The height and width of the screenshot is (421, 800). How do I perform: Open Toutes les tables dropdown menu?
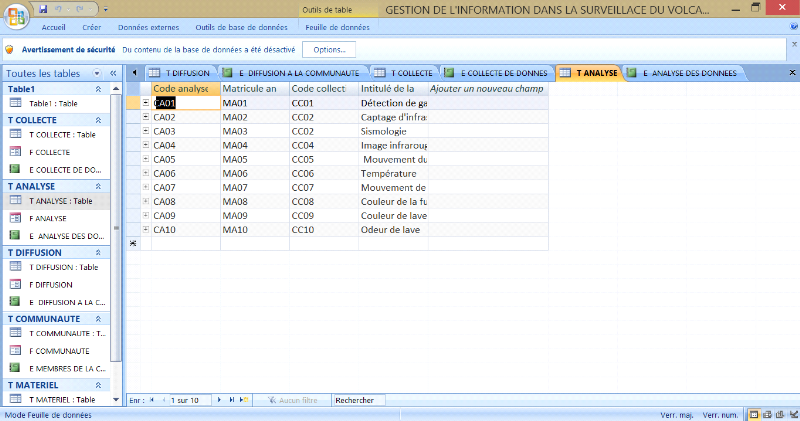[x=98, y=73]
